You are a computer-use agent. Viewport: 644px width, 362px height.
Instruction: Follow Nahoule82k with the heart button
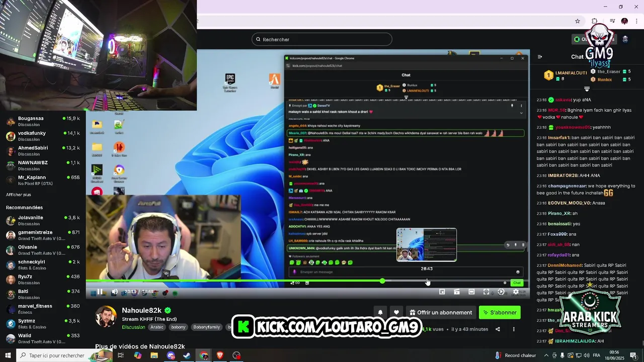(x=396, y=313)
